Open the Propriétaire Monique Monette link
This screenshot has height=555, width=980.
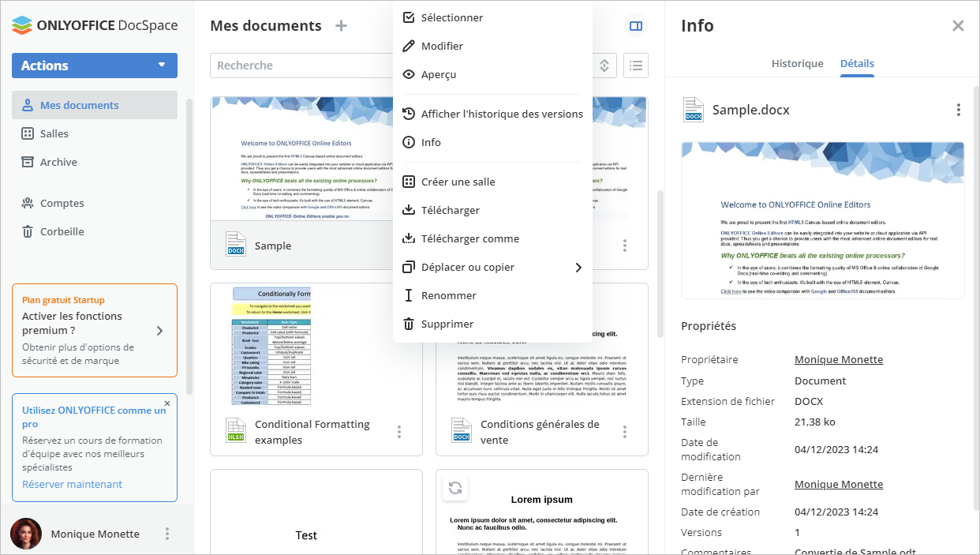pos(839,359)
